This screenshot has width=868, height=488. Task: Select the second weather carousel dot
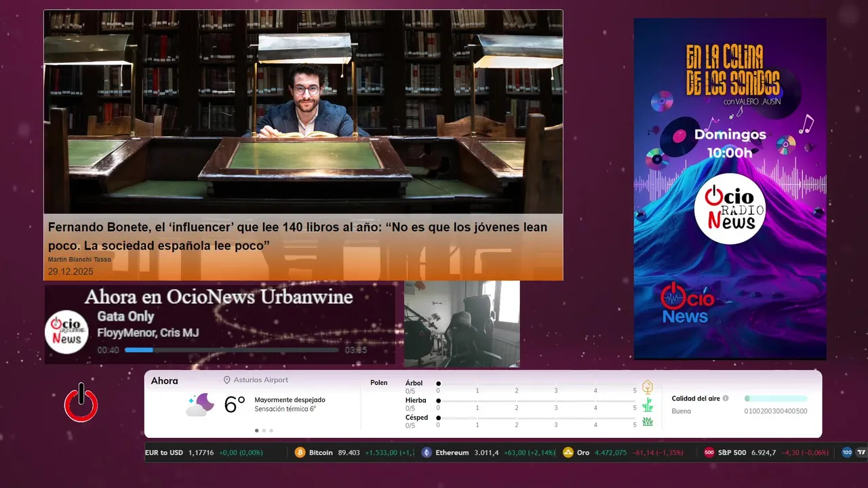264,430
